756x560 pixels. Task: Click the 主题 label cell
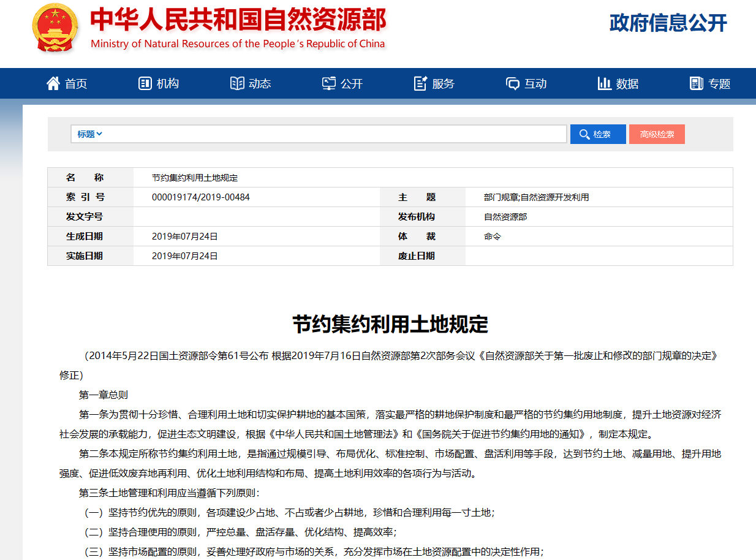(x=423, y=197)
